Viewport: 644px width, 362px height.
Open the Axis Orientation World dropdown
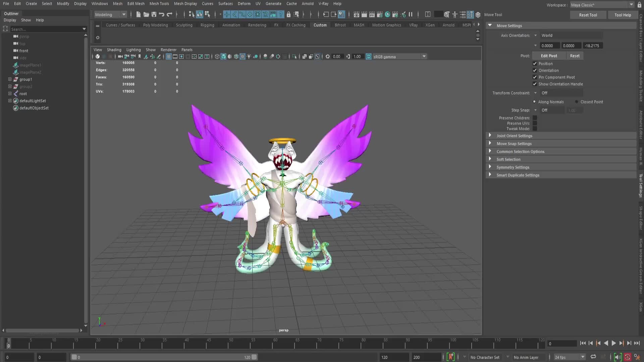pos(570,35)
